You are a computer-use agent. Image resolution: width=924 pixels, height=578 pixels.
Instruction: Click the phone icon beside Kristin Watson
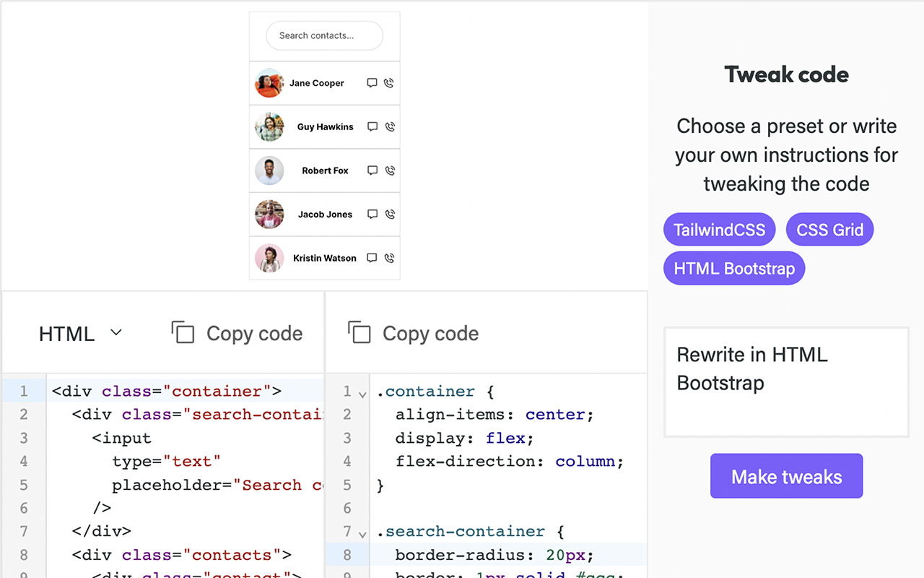pyautogui.click(x=389, y=258)
